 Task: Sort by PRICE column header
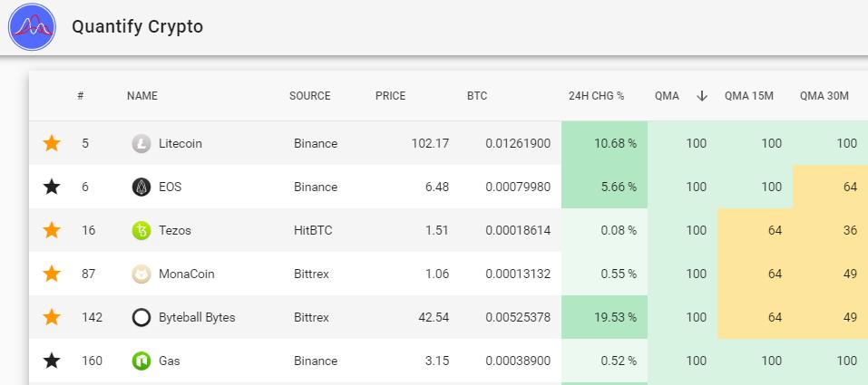click(390, 96)
